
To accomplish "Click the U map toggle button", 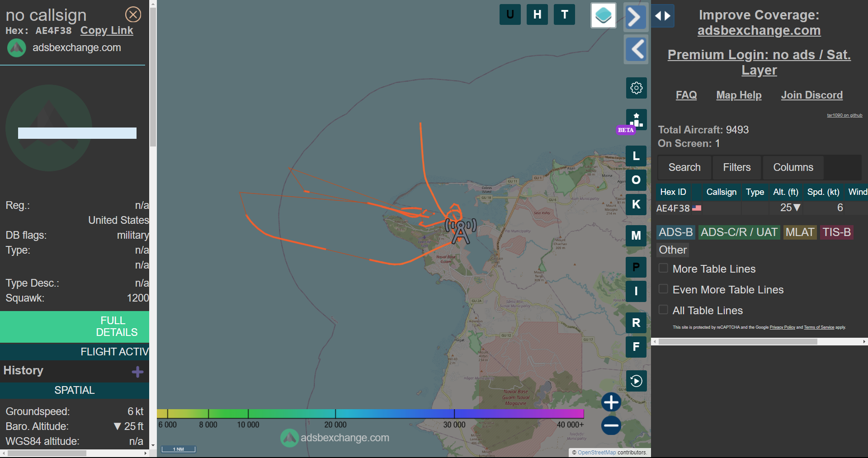I will point(510,14).
